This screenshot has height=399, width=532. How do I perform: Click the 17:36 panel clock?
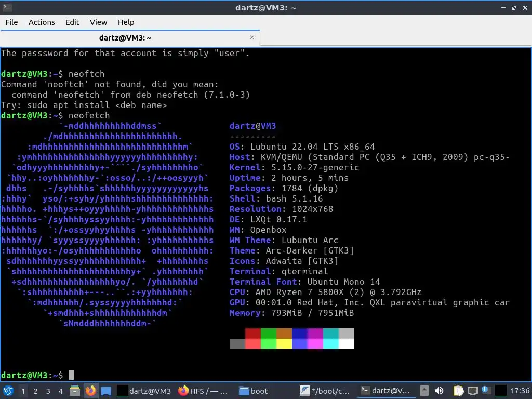(x=520, y=391)
